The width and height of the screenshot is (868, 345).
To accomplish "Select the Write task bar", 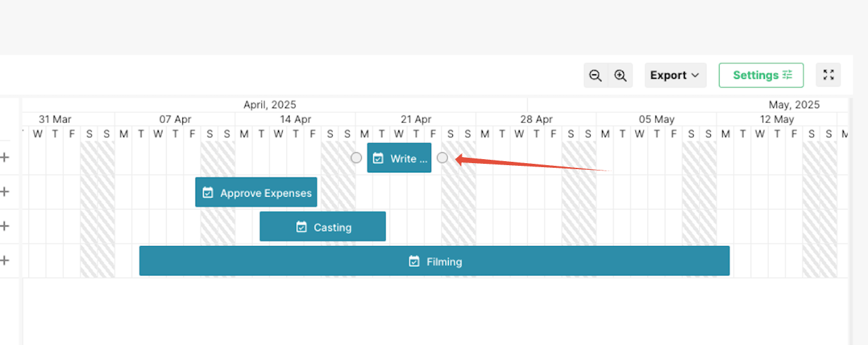I will [x=399, y=158].
